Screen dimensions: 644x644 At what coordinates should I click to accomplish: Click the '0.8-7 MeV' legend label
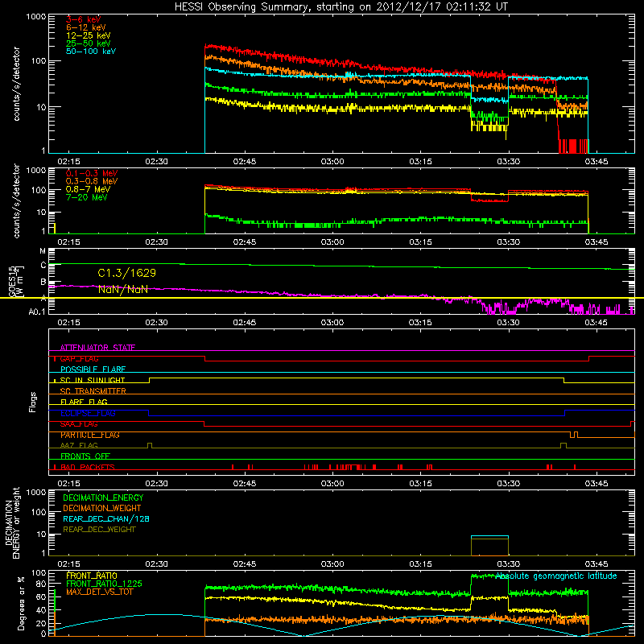(x=88, y=189)
